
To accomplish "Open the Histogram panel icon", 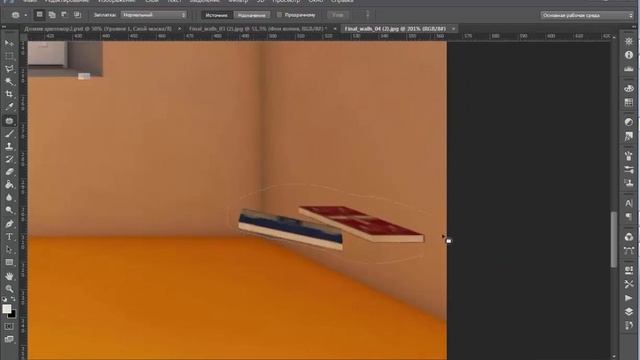I will click(x=629, y=69).
